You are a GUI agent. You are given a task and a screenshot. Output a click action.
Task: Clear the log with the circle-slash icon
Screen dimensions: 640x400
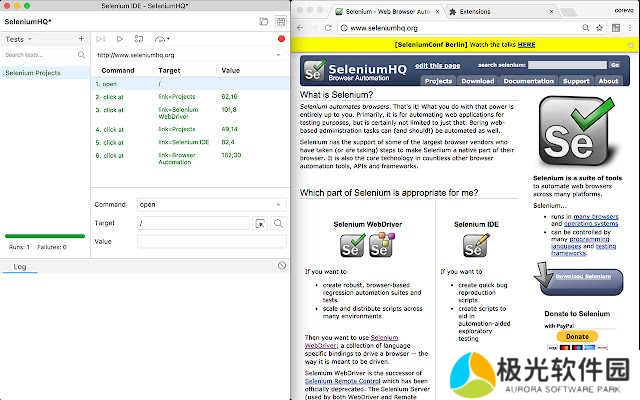282,265
